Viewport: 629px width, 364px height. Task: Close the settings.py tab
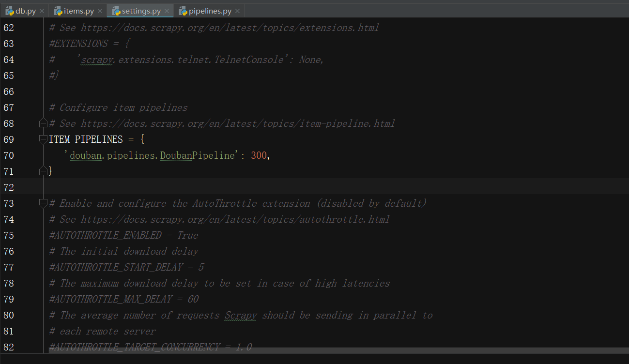tap(167, 11)
